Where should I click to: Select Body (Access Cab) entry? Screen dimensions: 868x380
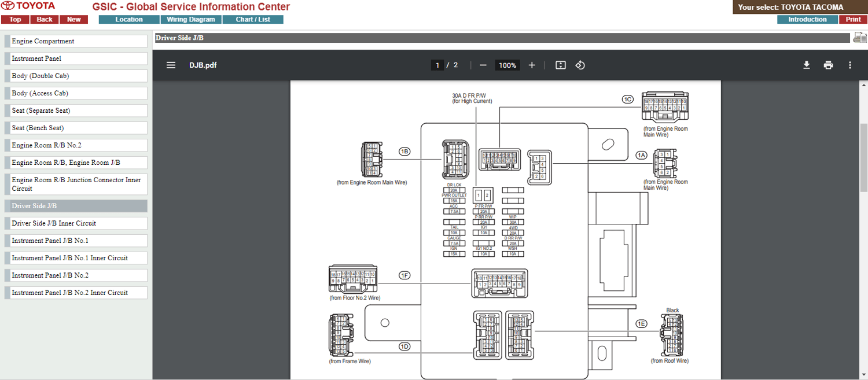point(76,93)
